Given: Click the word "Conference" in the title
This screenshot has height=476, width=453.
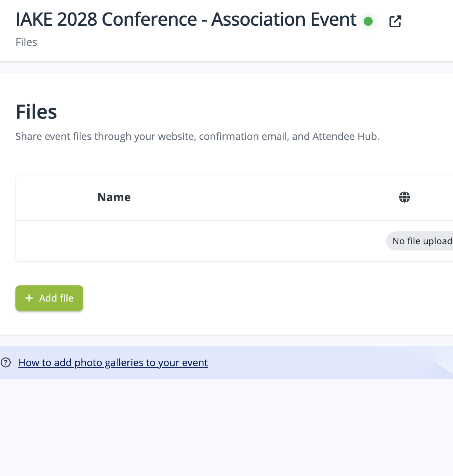Looking at the screenshot, I should point(149,19).
